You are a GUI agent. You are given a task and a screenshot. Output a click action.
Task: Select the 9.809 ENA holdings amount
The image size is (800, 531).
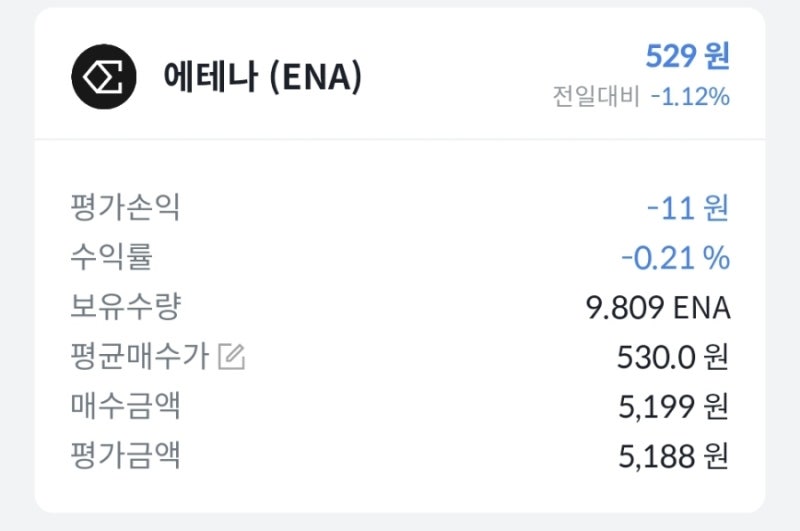[657, 308]
